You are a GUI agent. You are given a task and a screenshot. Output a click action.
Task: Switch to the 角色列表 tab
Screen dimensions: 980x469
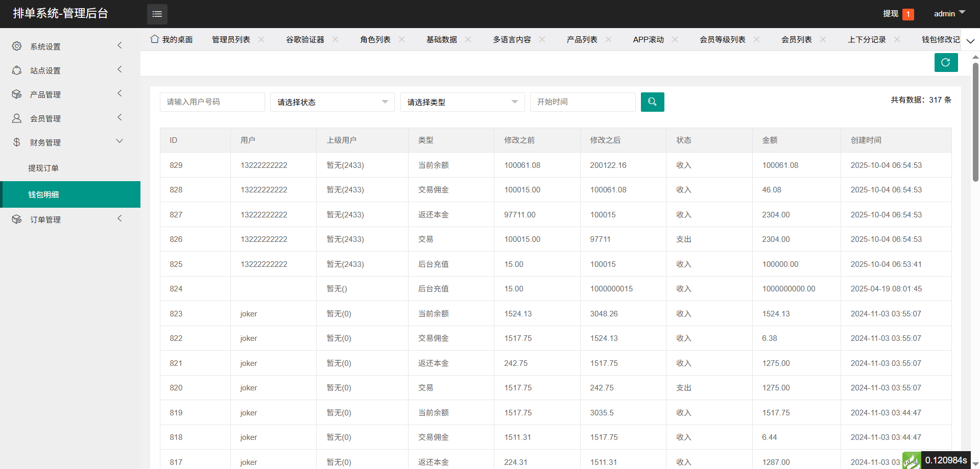(x=375, y=39)
